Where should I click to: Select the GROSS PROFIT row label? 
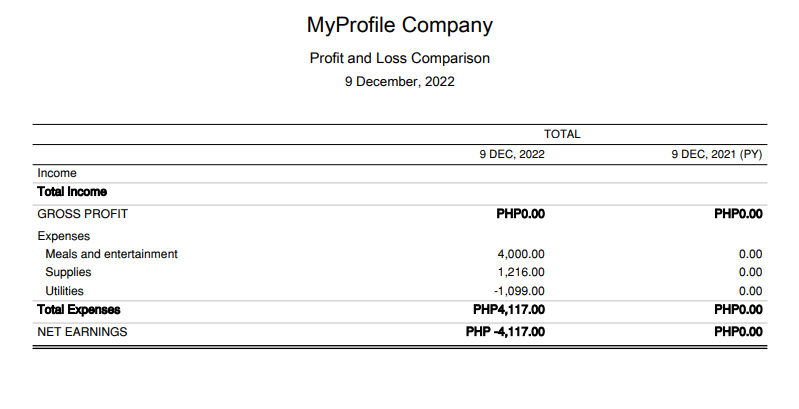coord(83,214)
